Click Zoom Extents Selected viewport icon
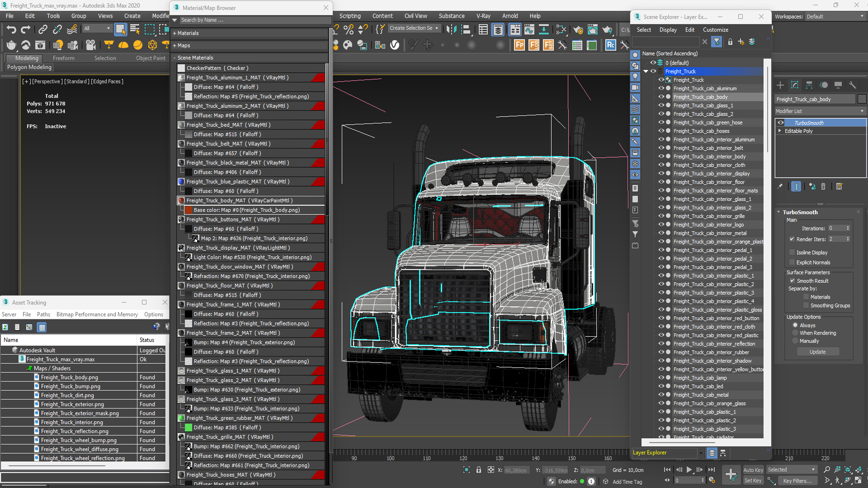Viewport: 868px width, 488px height. tap(848, 470)
